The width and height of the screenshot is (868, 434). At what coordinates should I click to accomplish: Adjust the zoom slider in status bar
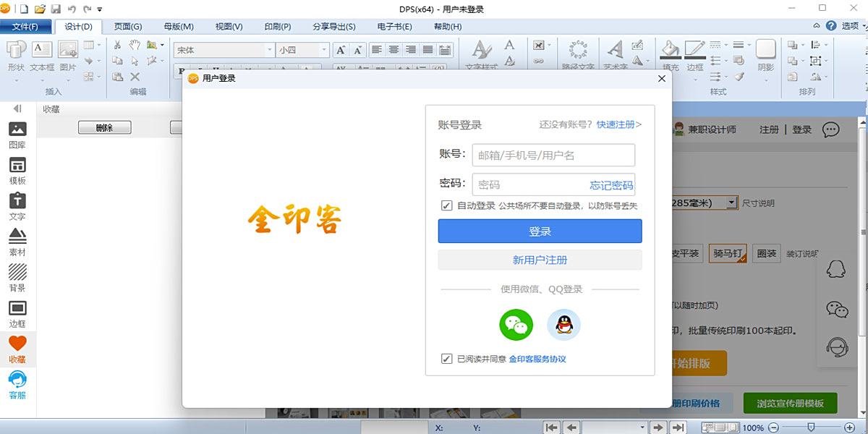point(811,427)
